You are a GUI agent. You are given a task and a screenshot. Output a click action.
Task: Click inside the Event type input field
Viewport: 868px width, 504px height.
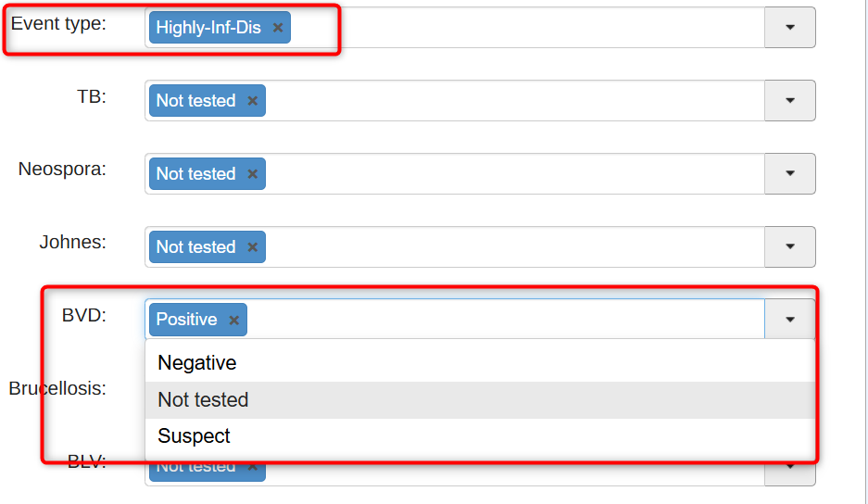[x=519, y=28]
